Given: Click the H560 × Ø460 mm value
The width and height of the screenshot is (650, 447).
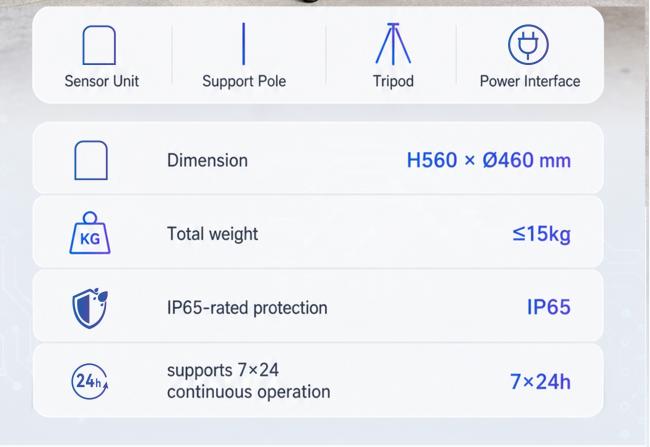Looking at the screenshot, I should [x=489, y=160].
